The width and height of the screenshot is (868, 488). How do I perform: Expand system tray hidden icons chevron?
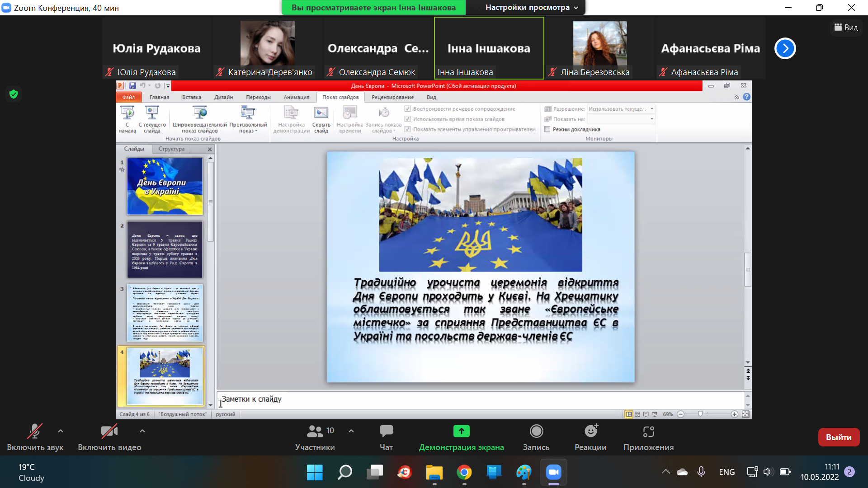(665, 472)
